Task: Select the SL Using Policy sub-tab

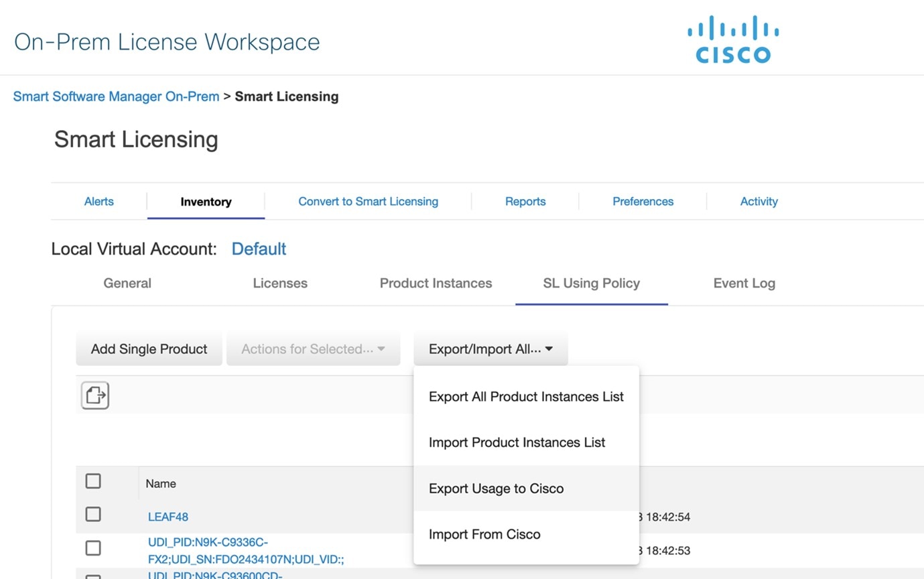Action: pyautogui.click(x=591, y=283)
